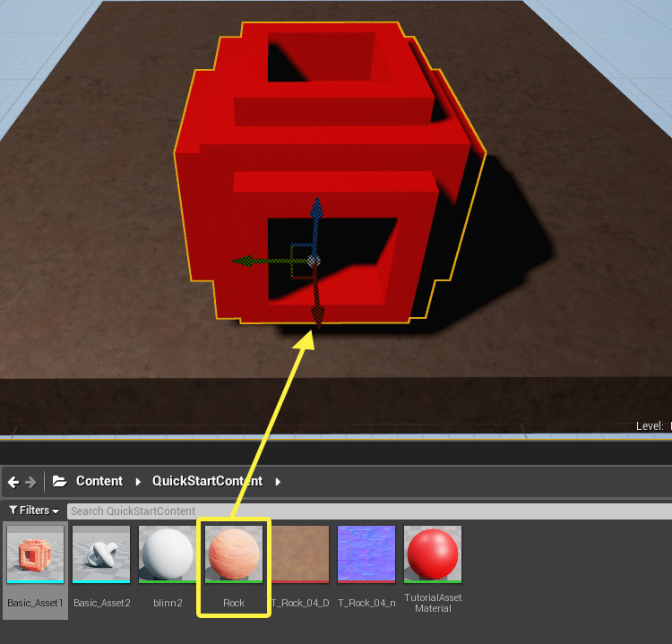The width and height of the screenshot is (672, 644).
Task: Click the TutorialAsset Material name label
Action: coord(433,603)
